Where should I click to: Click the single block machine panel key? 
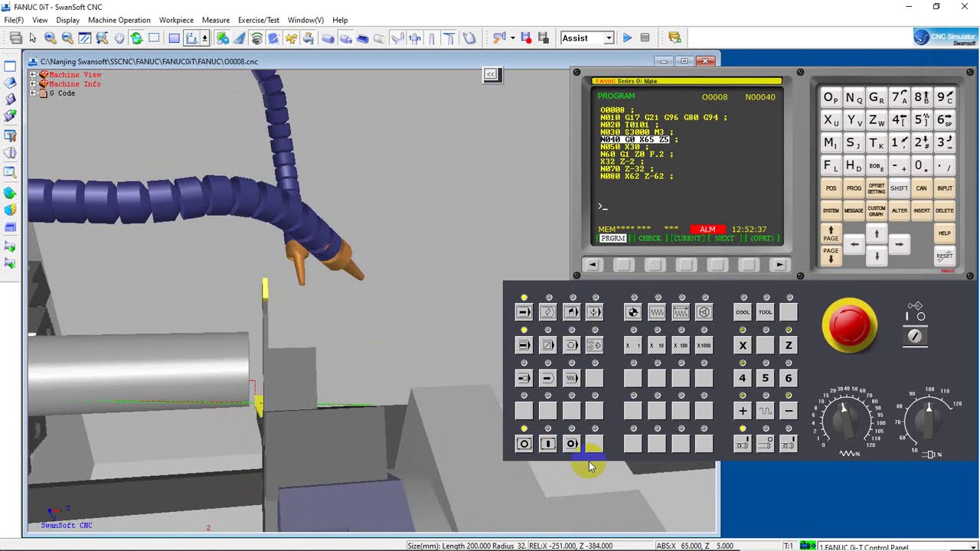pos(524,345)
